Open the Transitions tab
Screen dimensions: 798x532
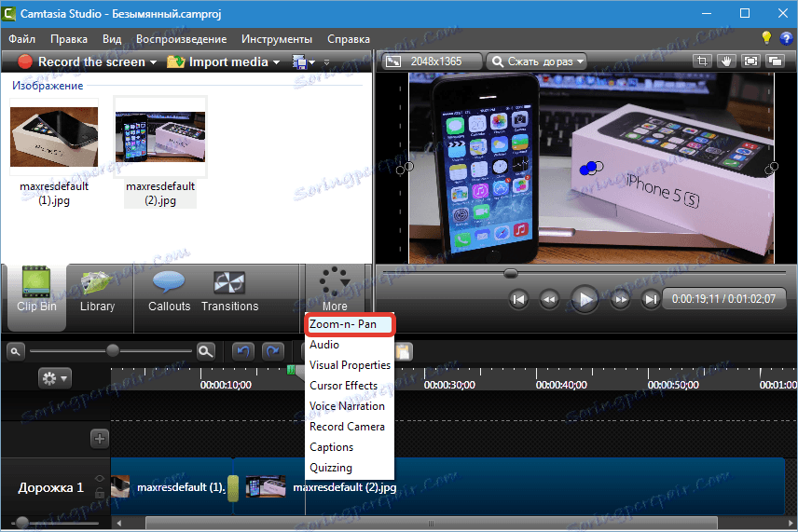[229, 291]
